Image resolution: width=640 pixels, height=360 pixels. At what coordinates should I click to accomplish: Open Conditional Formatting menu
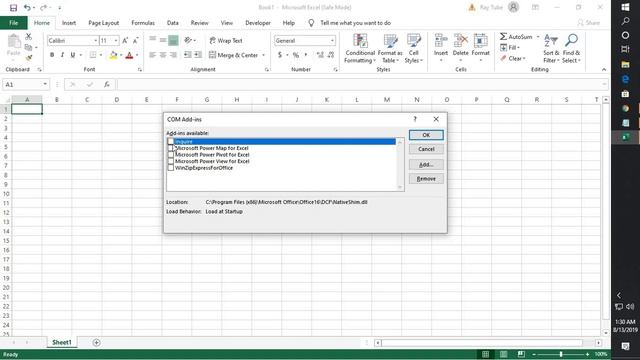(x=360, y=49)
